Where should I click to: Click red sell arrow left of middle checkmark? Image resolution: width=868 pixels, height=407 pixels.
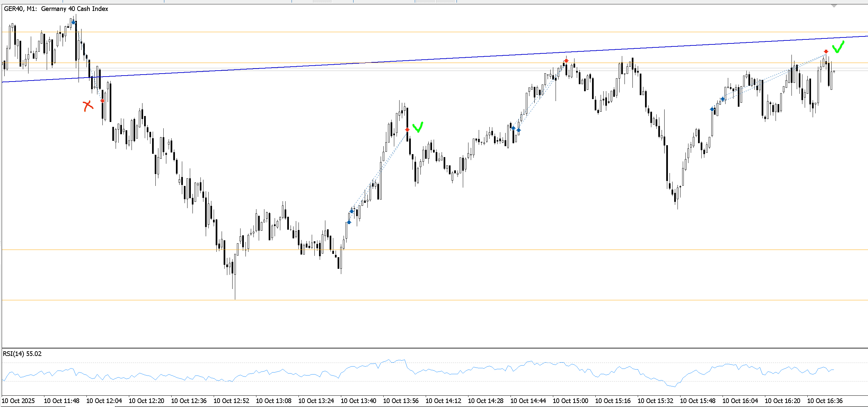point(407,130)
